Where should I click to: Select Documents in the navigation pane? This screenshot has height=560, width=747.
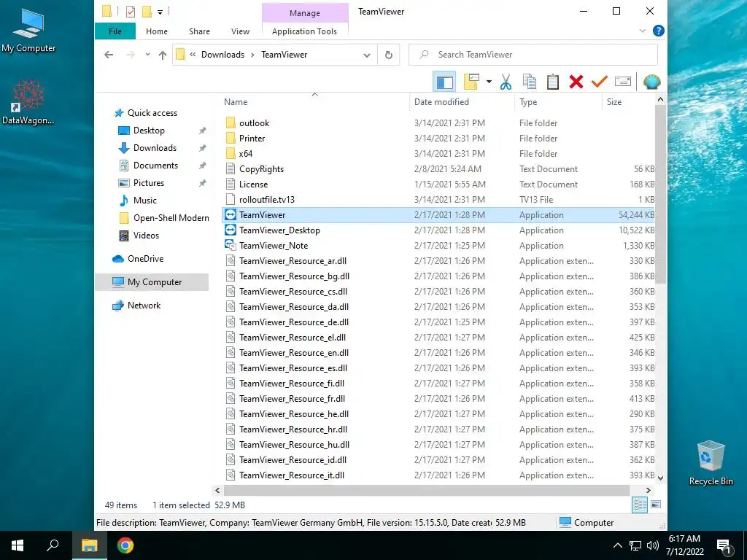click(x=155, y=166)
